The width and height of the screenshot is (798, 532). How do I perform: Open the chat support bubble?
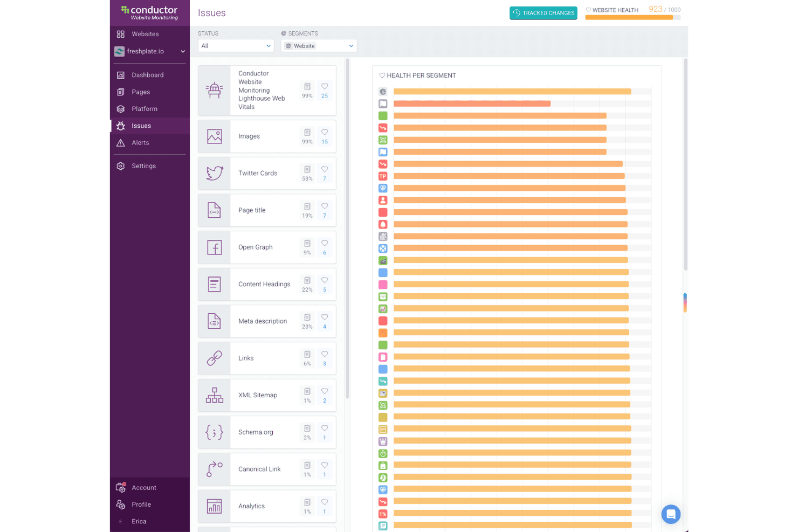click(x=671, y=514)
